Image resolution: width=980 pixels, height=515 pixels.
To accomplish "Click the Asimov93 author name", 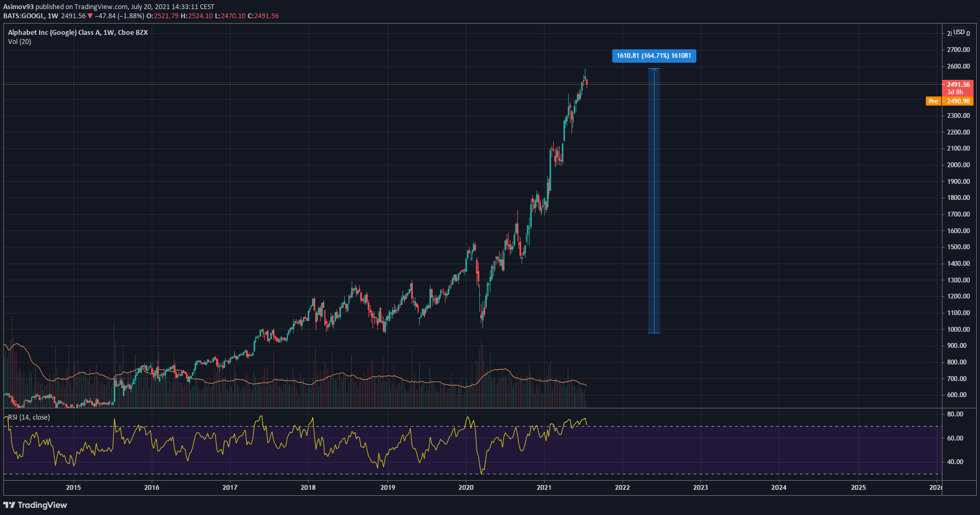I will click(19, 7).
